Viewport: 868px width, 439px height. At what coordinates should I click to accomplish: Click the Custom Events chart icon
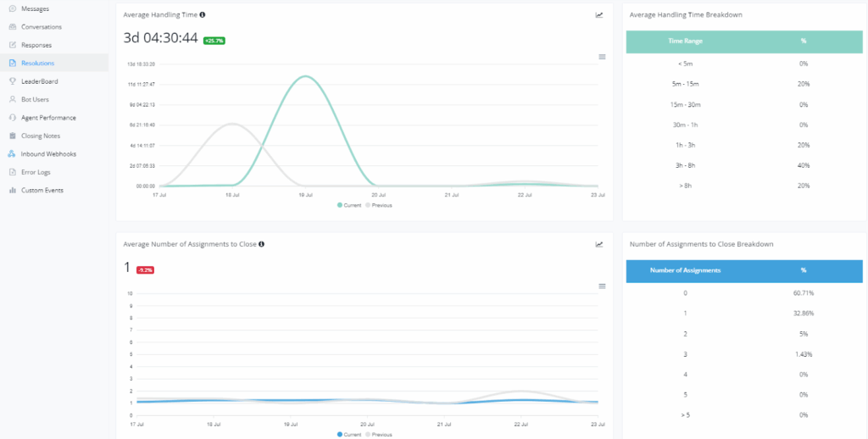click(12, 191)
